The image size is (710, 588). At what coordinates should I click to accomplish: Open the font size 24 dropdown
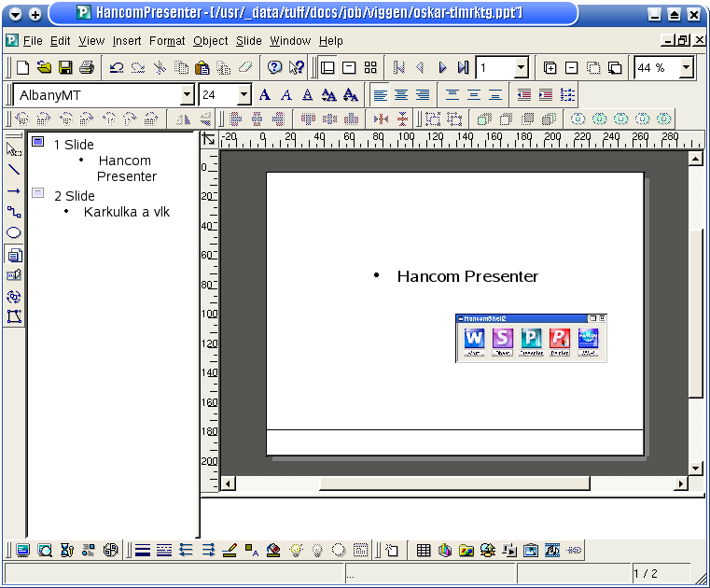tap(244, 95)
